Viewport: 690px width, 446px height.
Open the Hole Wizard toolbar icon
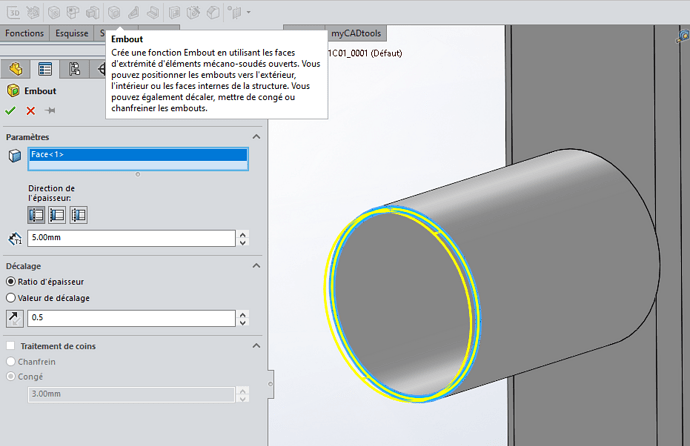pos(193,12)
